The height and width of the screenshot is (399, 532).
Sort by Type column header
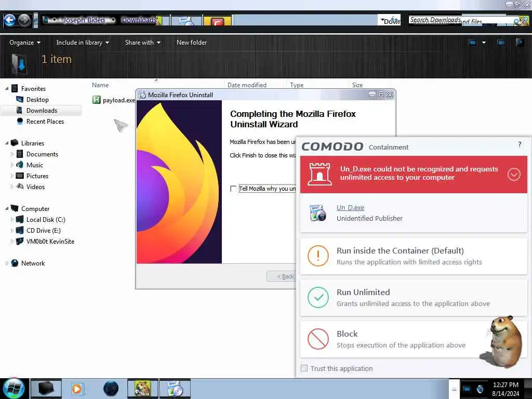[297, 85]
